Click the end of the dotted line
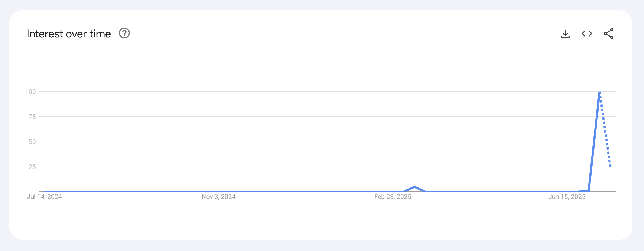The image size is (644, 251). coord(610,166)
